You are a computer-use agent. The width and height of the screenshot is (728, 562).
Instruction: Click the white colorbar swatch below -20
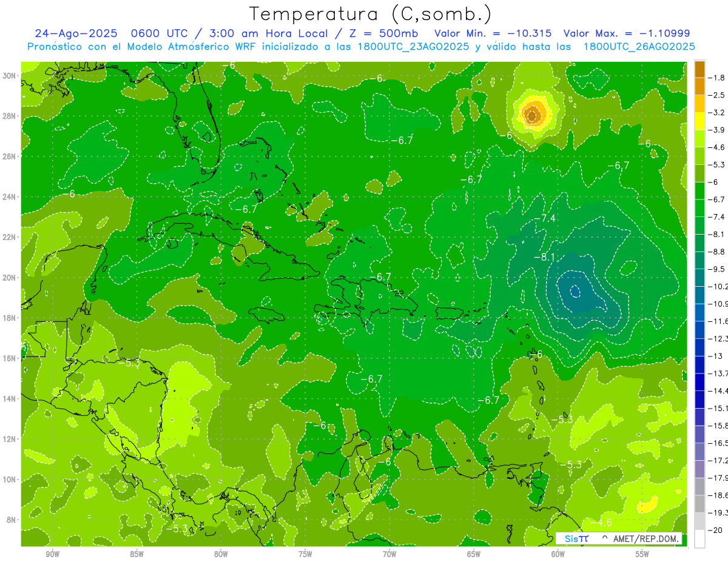699,538
